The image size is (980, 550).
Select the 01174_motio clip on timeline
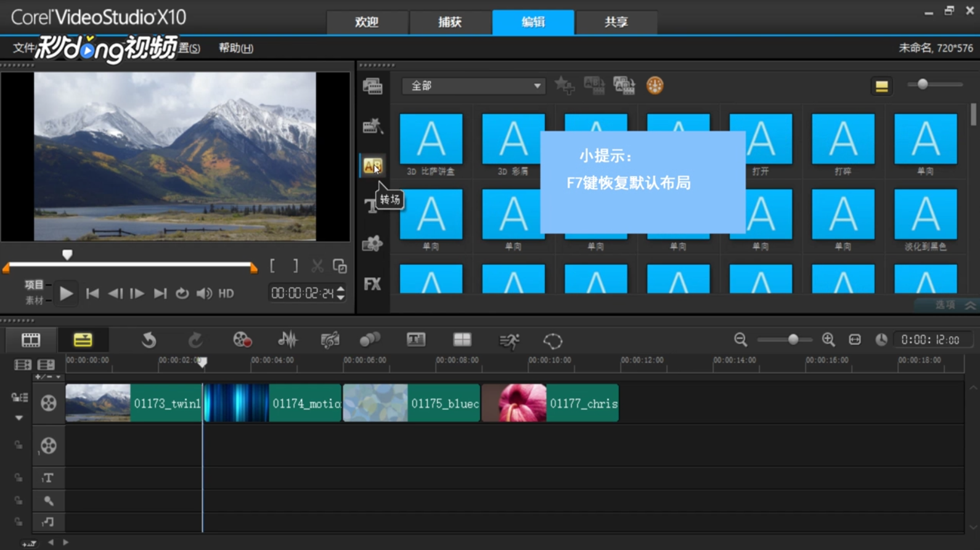click(273, 403)
